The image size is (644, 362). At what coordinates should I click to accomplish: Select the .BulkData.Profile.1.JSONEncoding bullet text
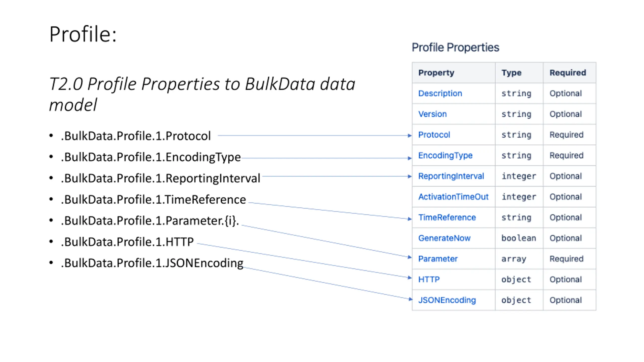(x=152, y=263)
